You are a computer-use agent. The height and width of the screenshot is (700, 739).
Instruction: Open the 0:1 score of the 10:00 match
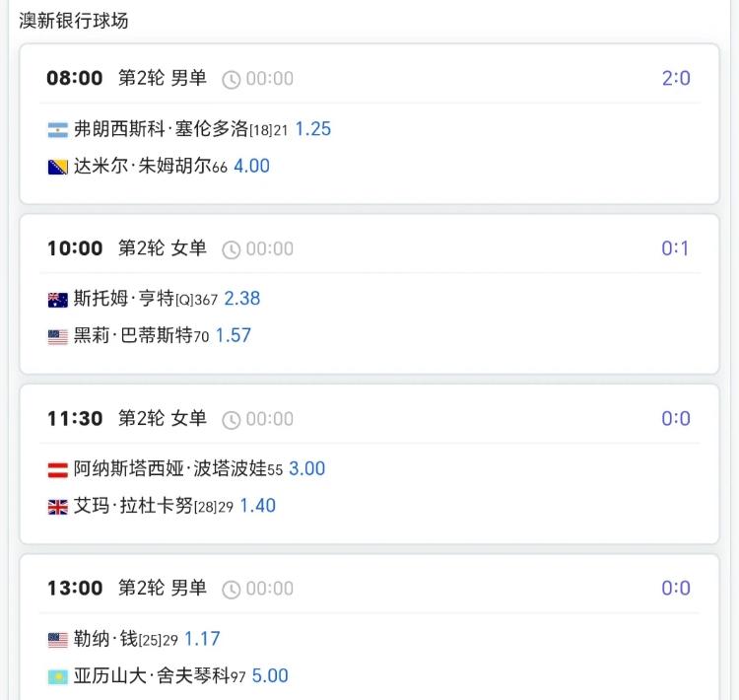(x=676, y=248)
